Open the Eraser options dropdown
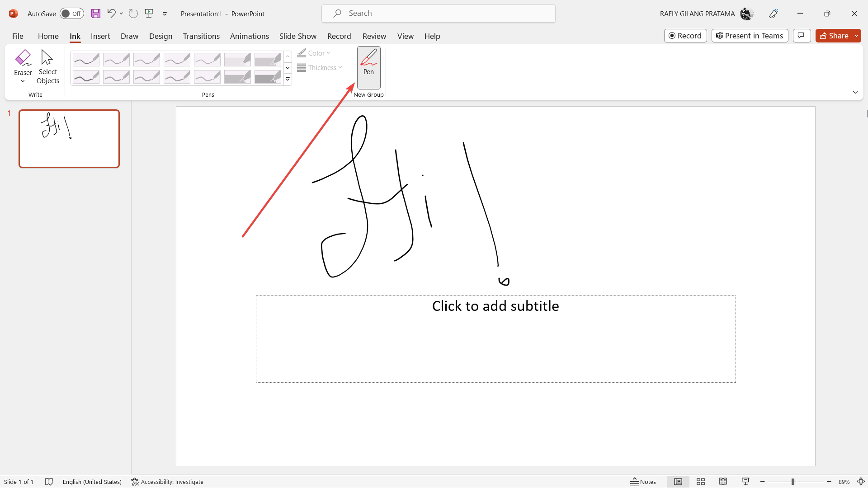Screen dimensions: 868x488 (x=23, y=81)
